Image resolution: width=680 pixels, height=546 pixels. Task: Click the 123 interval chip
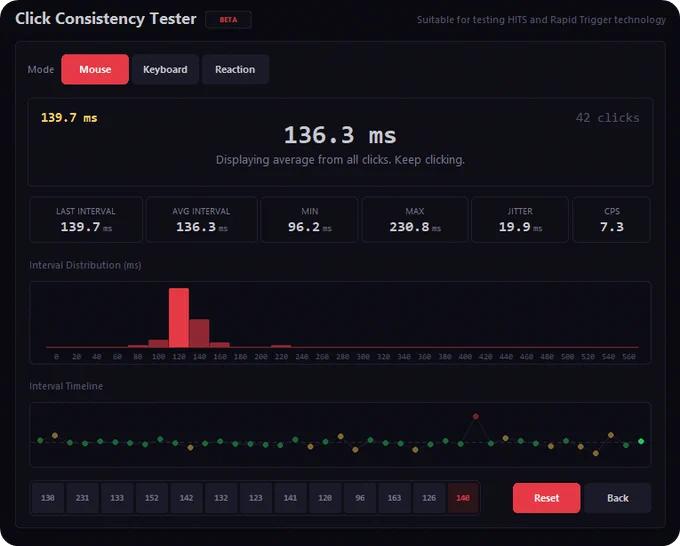coord(256,498)
